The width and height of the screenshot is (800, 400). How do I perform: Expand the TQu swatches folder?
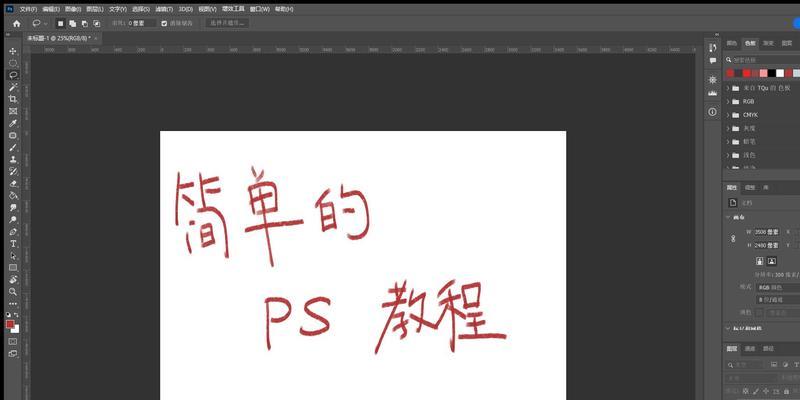(728, 88)
